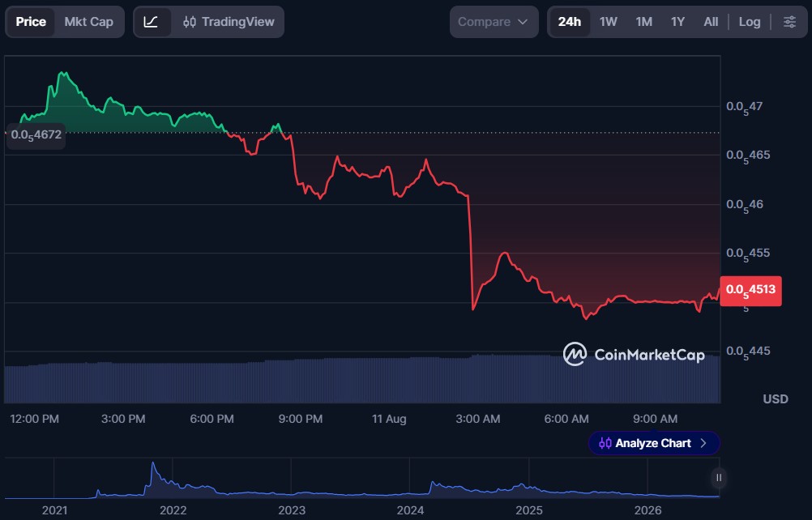The width and height of the screenshot is (812, 520).
Task: Click the USD currency label
Action: pos(776,399)
